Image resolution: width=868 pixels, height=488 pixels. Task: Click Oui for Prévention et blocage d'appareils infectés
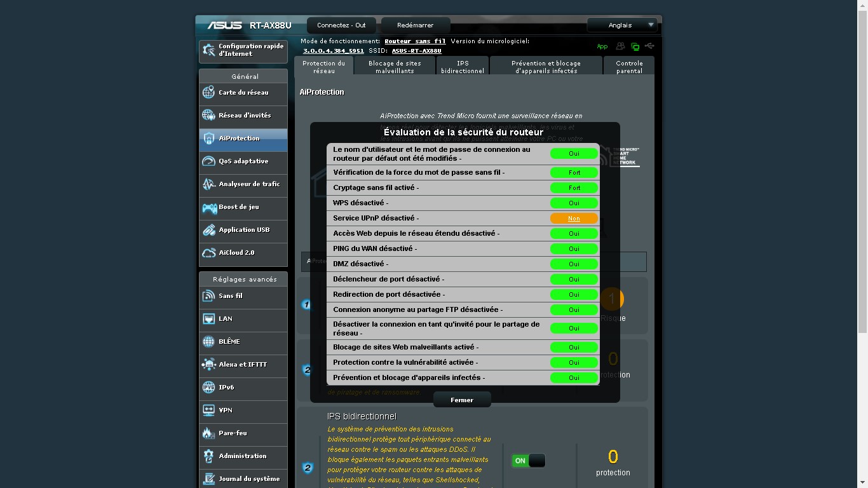click(574, 378)
